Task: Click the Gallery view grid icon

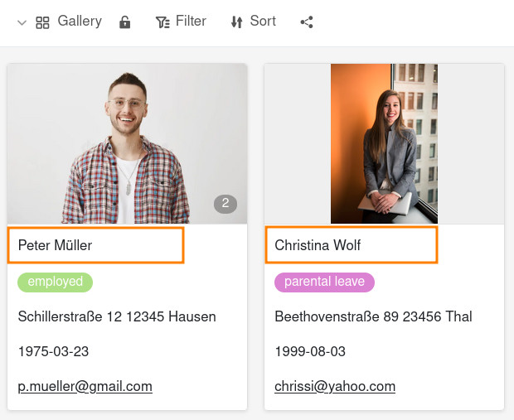Action: click(42, 22)
